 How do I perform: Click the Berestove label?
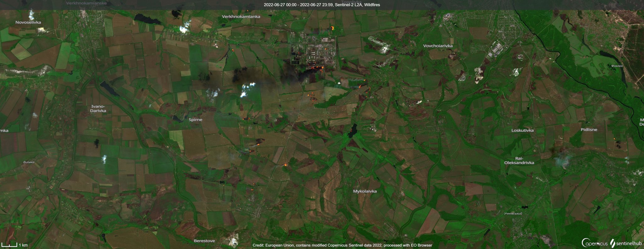click(204, 241)
